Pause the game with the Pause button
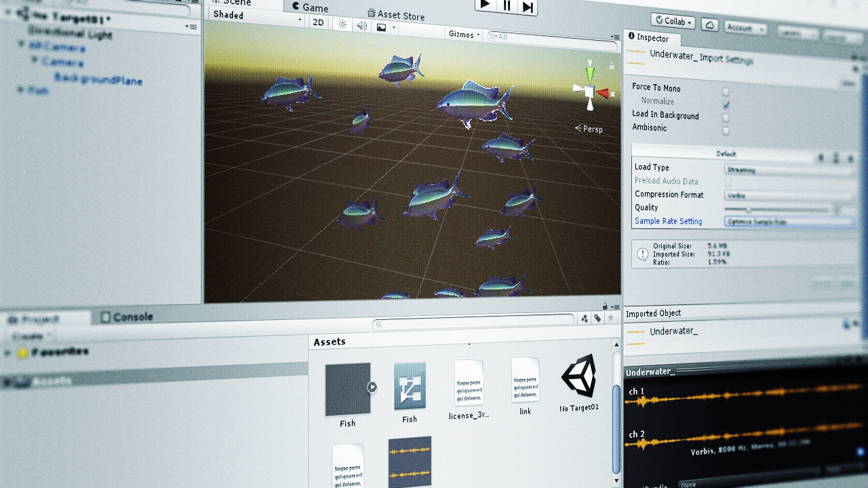Screen dimensions: 868x488 tap(507, 5)
